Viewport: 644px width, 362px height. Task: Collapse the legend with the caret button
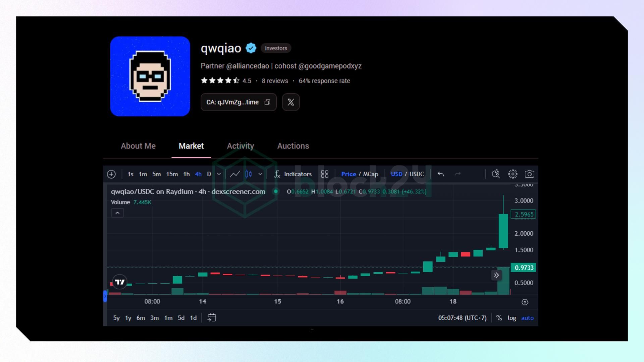pos(117,213)
